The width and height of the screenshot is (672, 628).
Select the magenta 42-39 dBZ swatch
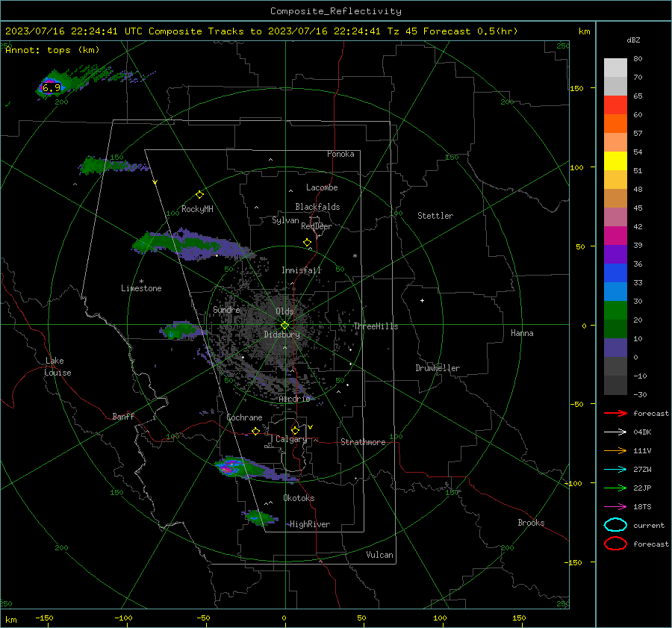(x=615, y=236)
